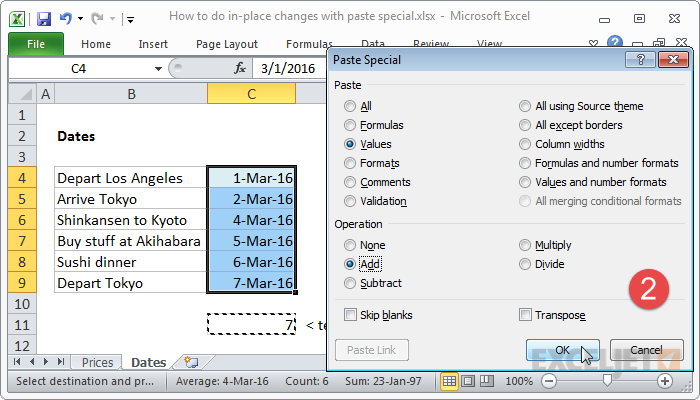Click cell Shinkansen to Kyoto
This screenshot has height=400, width=700.
131,220
